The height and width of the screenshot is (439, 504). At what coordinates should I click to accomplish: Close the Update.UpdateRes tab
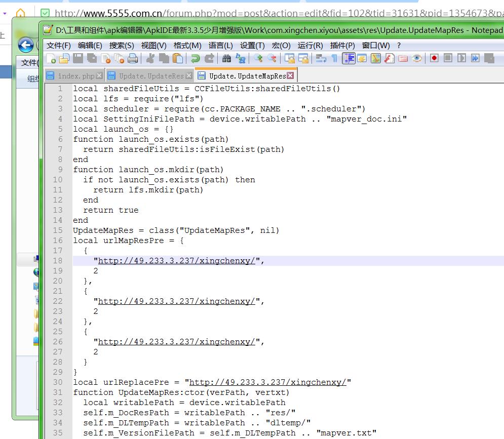click(x=188, y=76)
